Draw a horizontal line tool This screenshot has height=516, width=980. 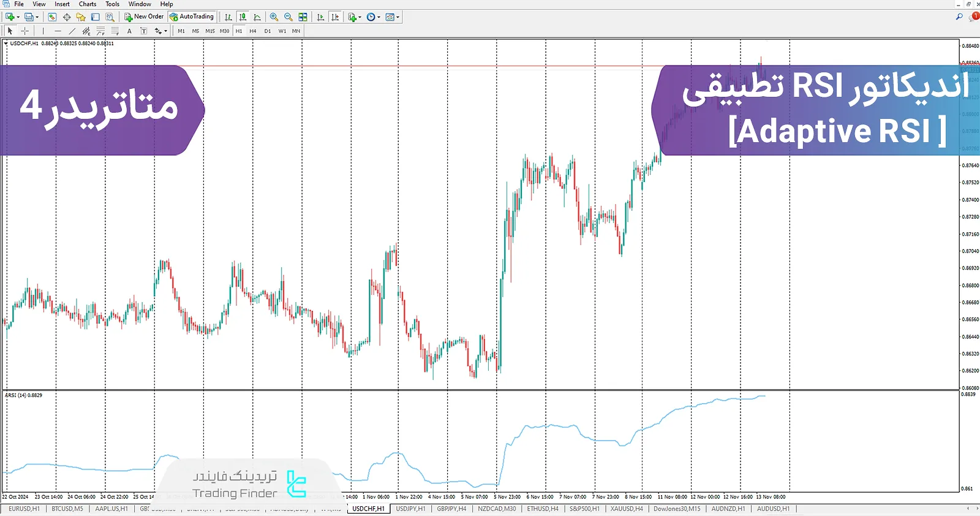[58, 31]
